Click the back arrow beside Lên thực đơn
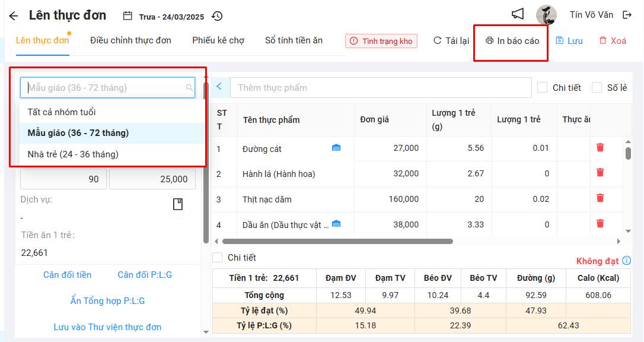Screen dimensions: 644x342 tap(14, 16)
